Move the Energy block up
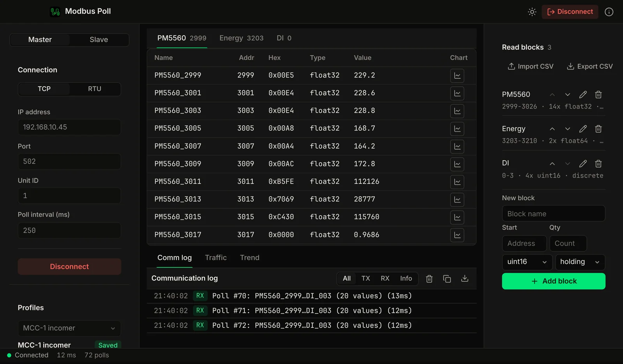This screenshot has width=623, height=364. pos(552,129)
